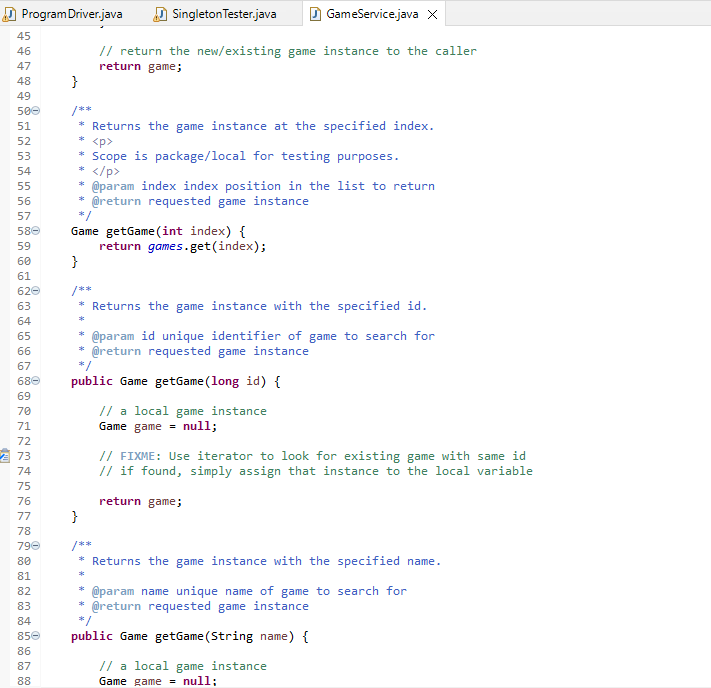This screenshot has height=688, width=711.
Task: Collapse the getGame(int index) method at line 58
Action: [x=36, y=231]
